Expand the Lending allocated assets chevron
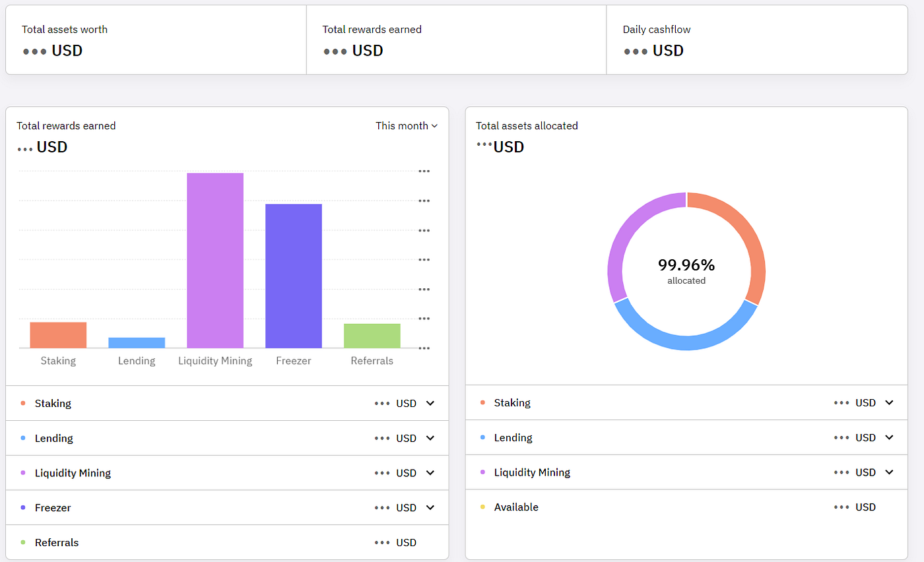 coord(889,437)
